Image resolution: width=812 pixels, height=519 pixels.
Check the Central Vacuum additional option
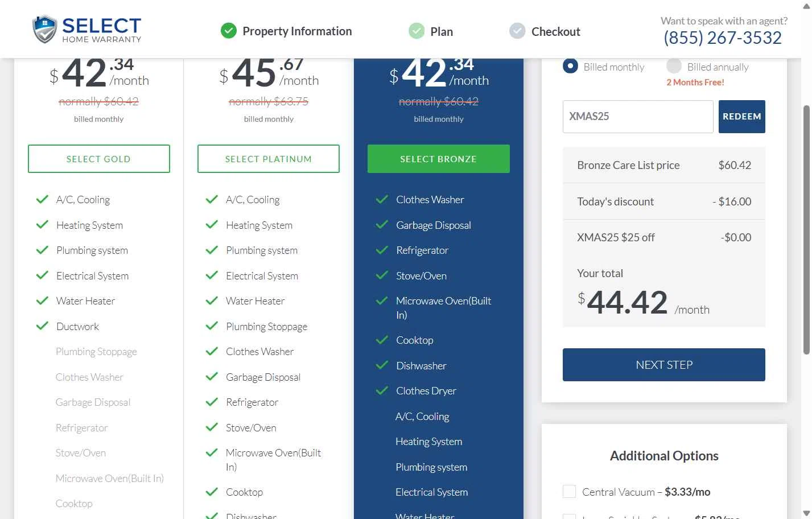click(x=569, y=492)
